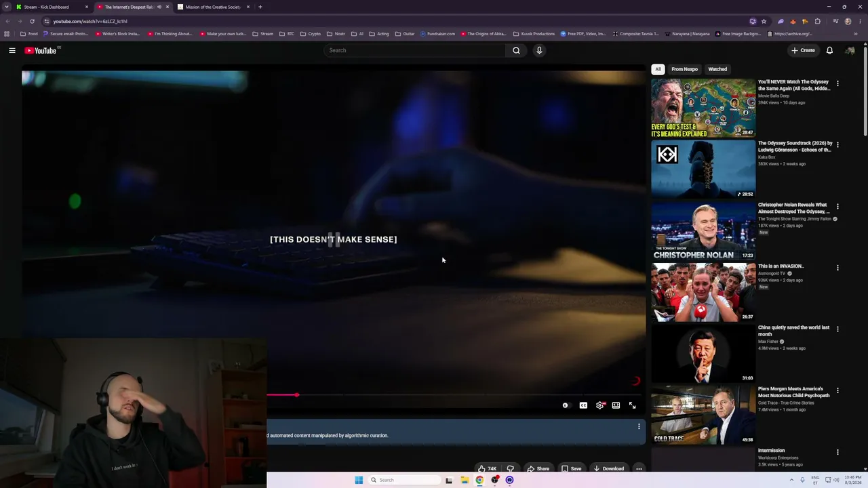Click the browser address bar URL
Image resolution: width=868 pixels, height=488 pixels.
(x=90, y=21)
